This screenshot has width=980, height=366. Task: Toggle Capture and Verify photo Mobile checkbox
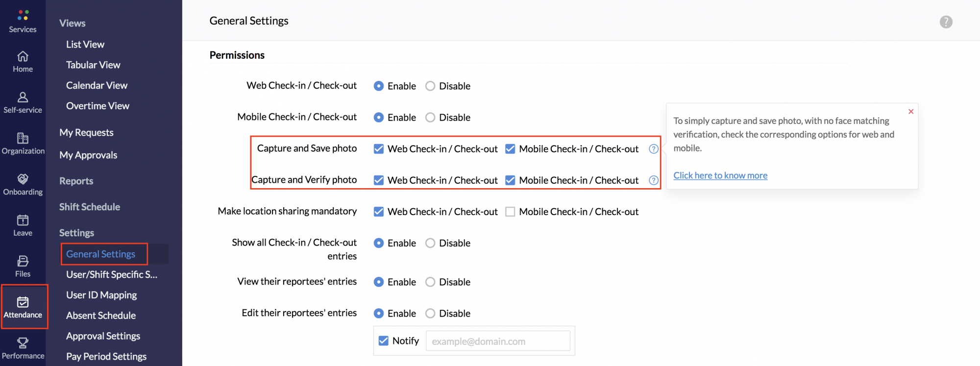coord(510,180)
